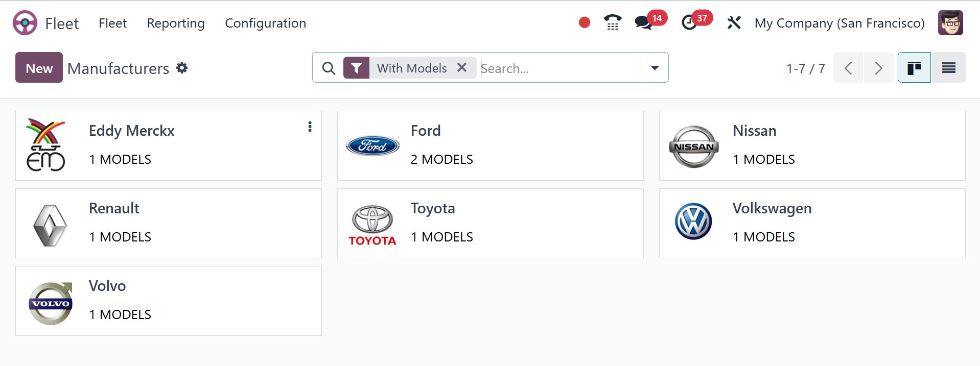Click the Manufacturers settings gear icon

pyautogui.click(x=182, y=68)
